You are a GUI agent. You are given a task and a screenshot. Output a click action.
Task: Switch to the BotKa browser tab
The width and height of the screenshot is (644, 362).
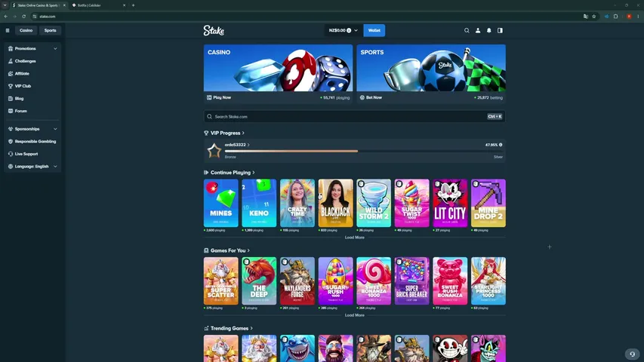(99, 5)
